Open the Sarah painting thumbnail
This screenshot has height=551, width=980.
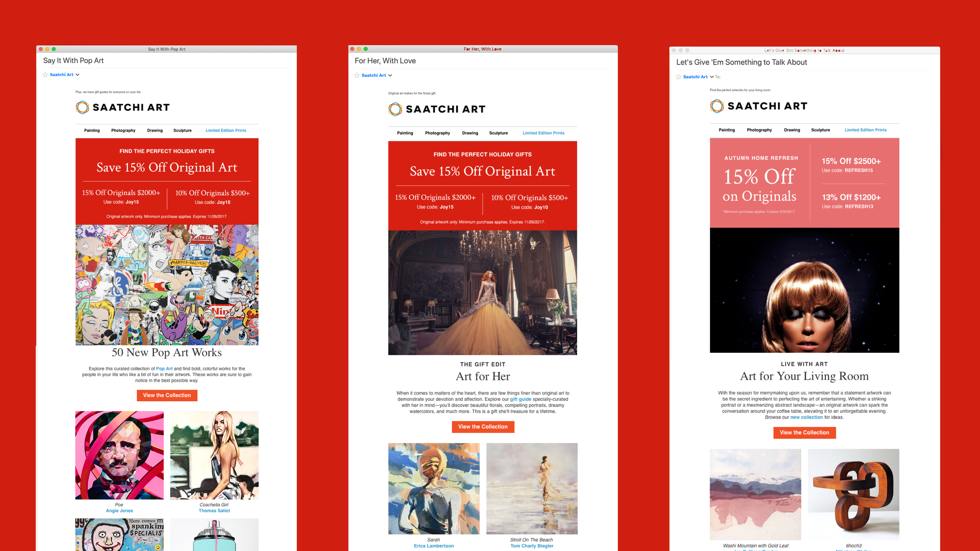pyautogui.click(x=434, y=489)
